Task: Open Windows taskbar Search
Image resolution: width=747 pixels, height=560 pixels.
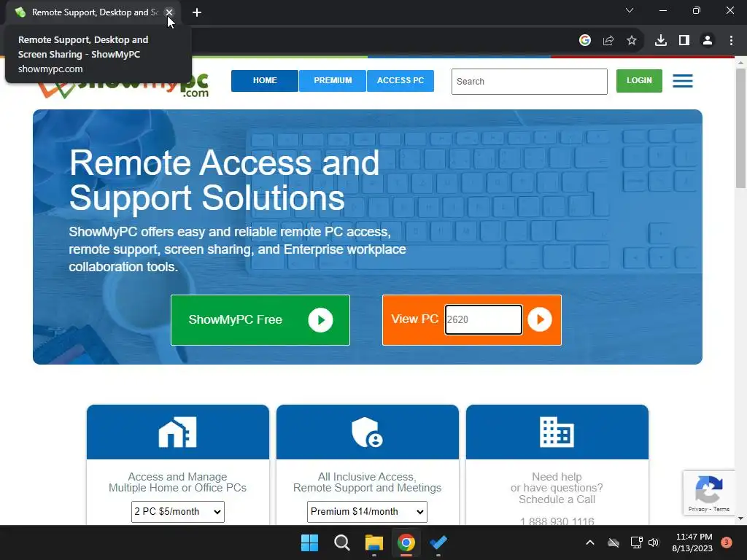Action: tap(341, 542)
